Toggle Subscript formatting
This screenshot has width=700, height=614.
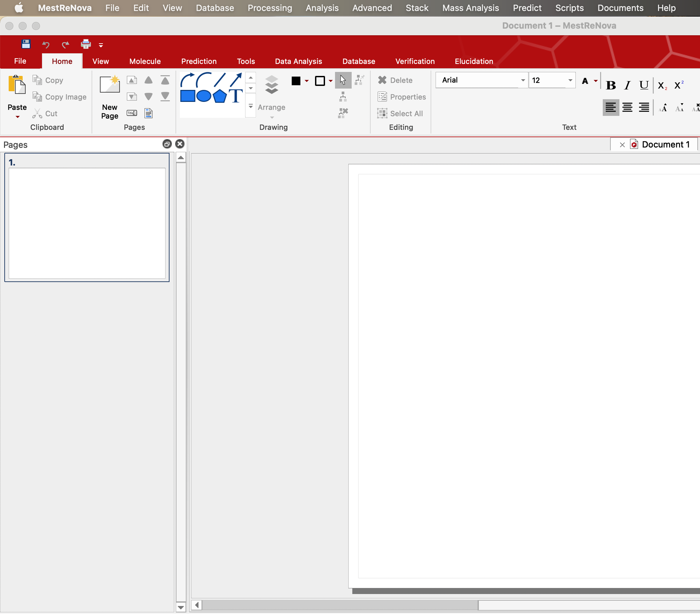point(662,86)
